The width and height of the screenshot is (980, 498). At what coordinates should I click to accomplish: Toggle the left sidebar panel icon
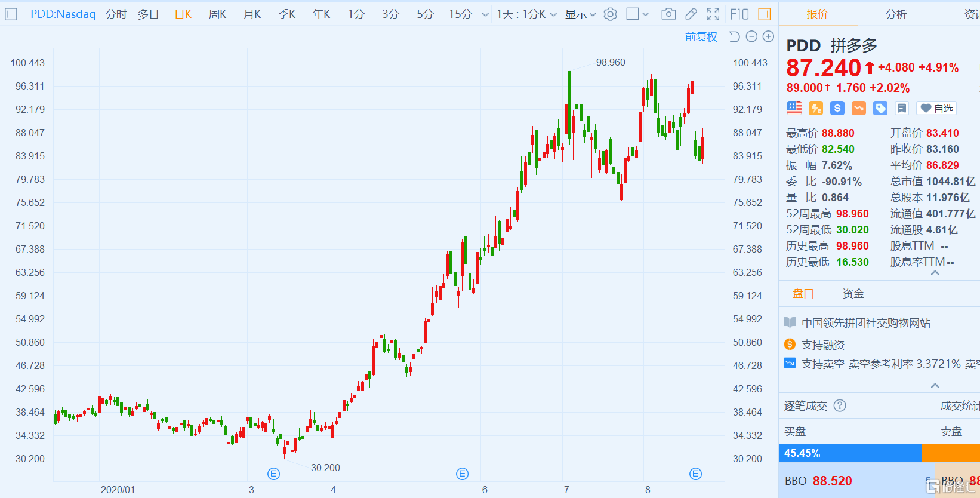click(x=11, y=14)
